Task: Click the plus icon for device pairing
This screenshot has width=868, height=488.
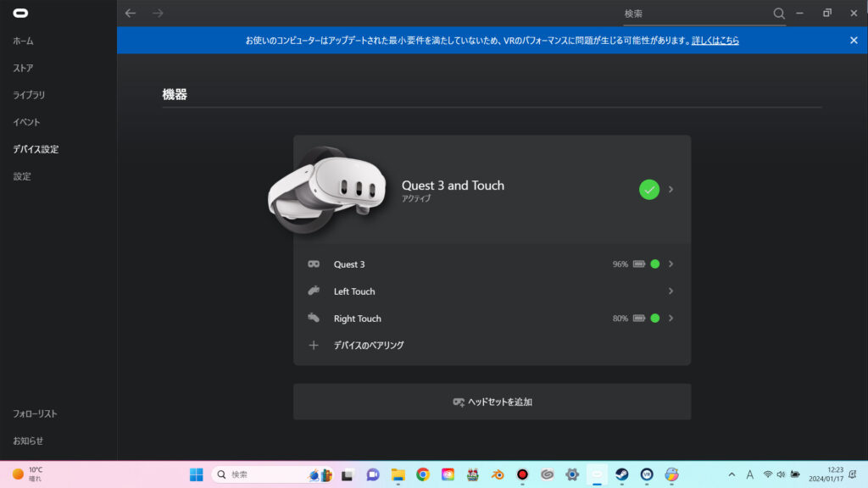Action: click(314, 346)
